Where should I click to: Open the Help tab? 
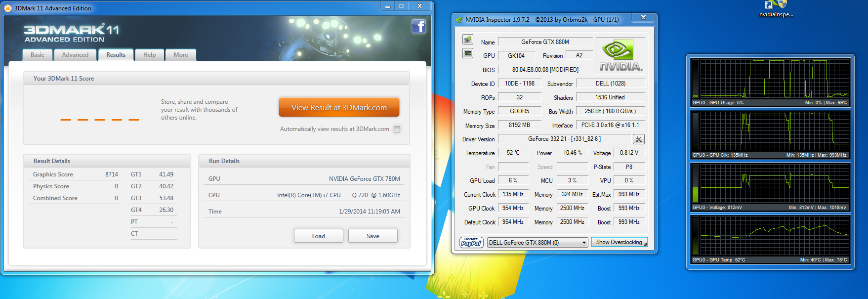tap(150, 55)
